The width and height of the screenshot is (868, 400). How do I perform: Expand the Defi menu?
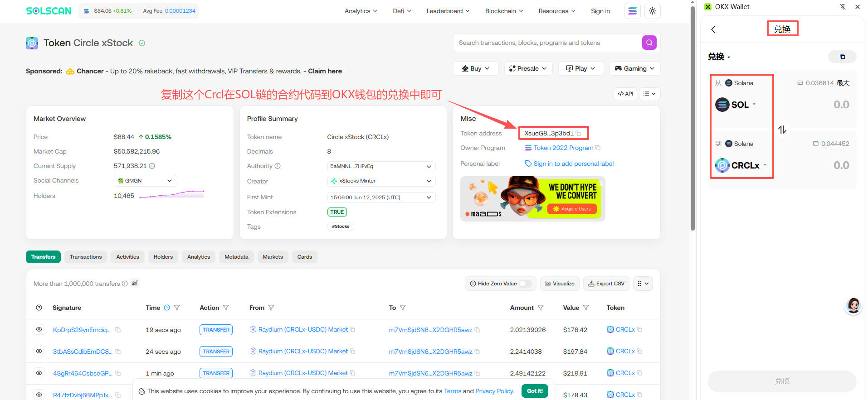point(402,11)
